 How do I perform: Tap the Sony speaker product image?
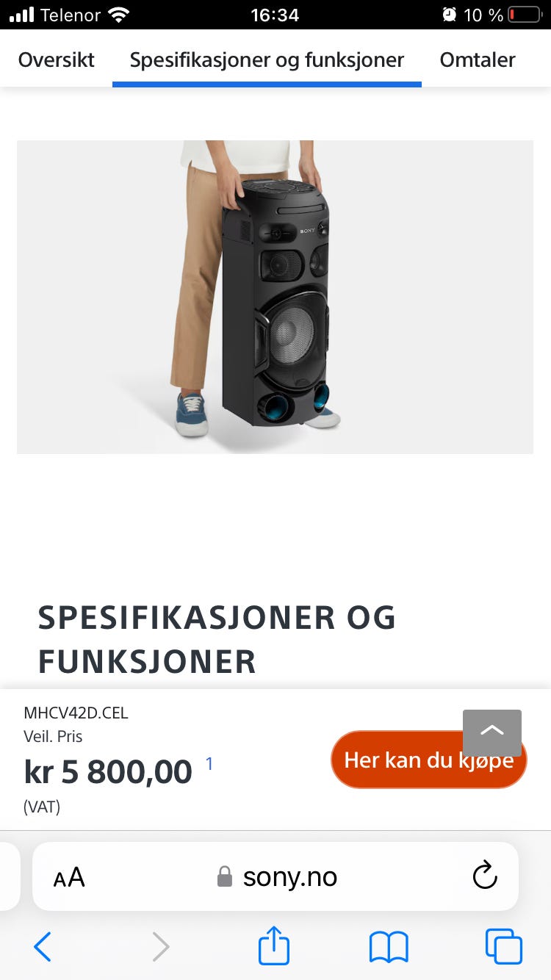(x=275, y=297)
